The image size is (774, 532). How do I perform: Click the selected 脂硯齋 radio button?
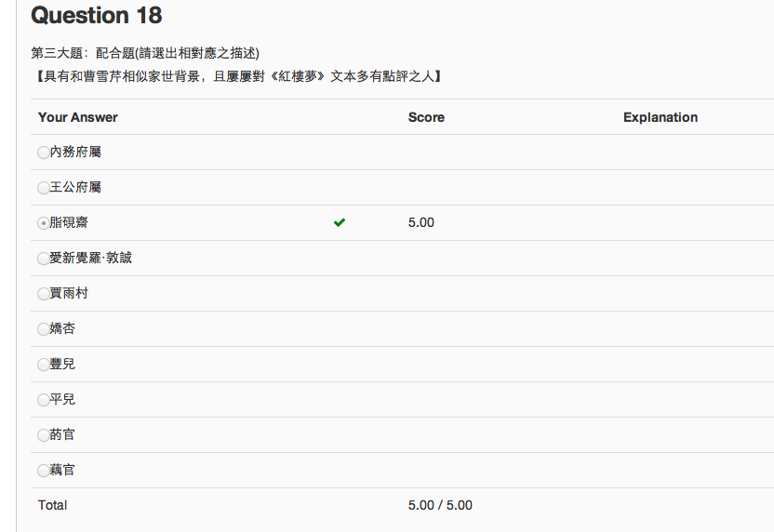pyautogui.click(x=43, y=223)
